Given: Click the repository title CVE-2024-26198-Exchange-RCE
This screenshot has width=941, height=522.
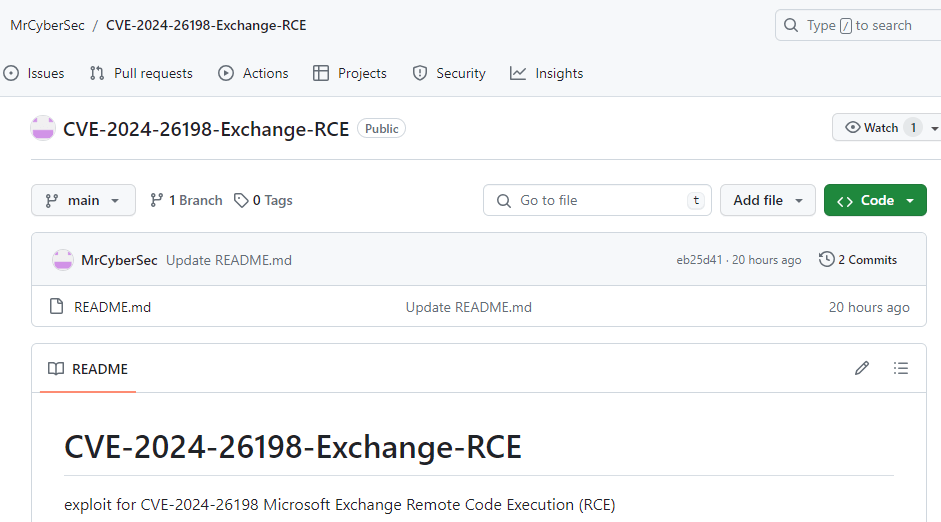Looking at the screenshot, I should coord(206,129).
